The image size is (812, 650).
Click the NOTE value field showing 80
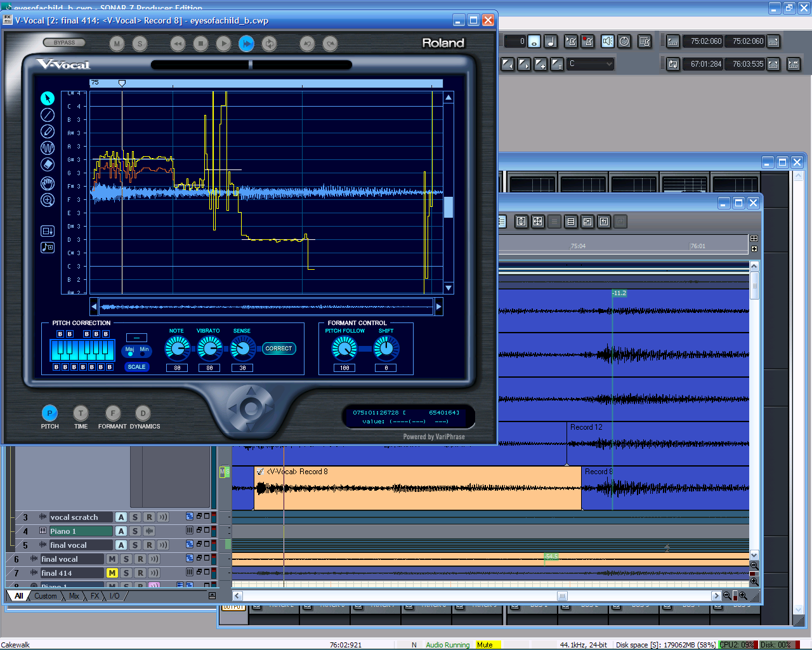click(177, 368)
